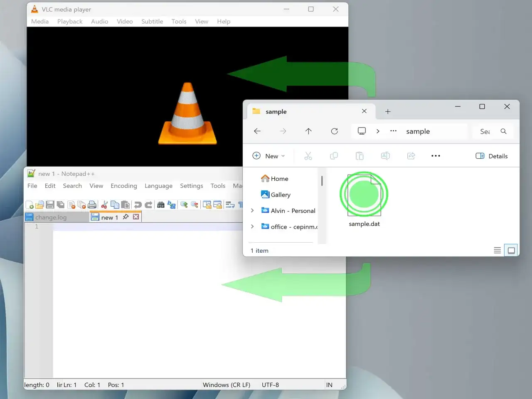Image resolution: width=532 pixels, height=399 pixels.
Task: Open VLC Subtitle menu
Action: [152, 21]
